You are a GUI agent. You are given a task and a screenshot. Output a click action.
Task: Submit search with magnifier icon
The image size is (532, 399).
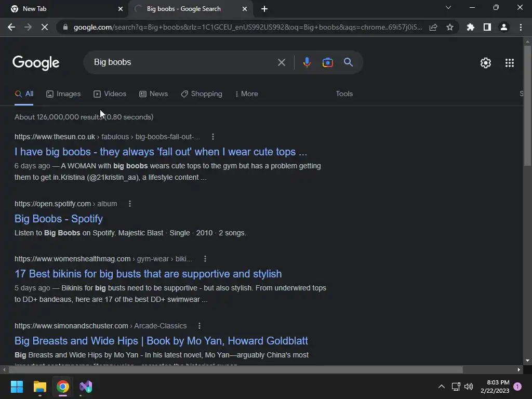[x=348, y=62]
